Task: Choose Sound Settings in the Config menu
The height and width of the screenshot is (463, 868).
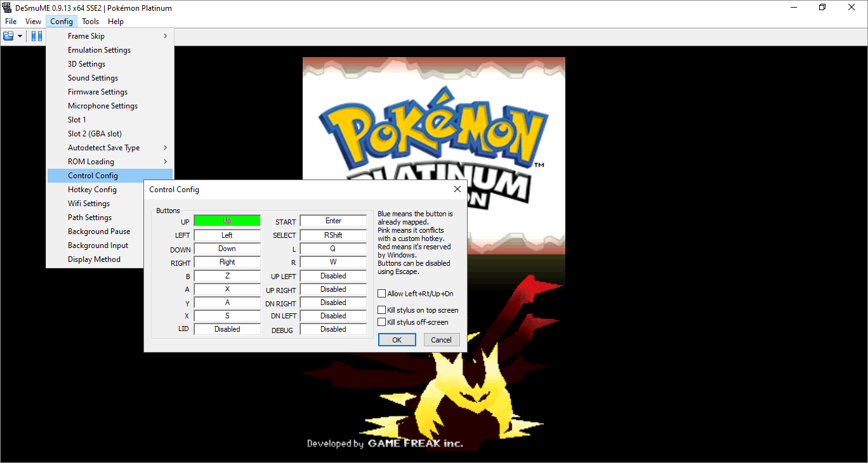Action: click(x=110, y=78)
